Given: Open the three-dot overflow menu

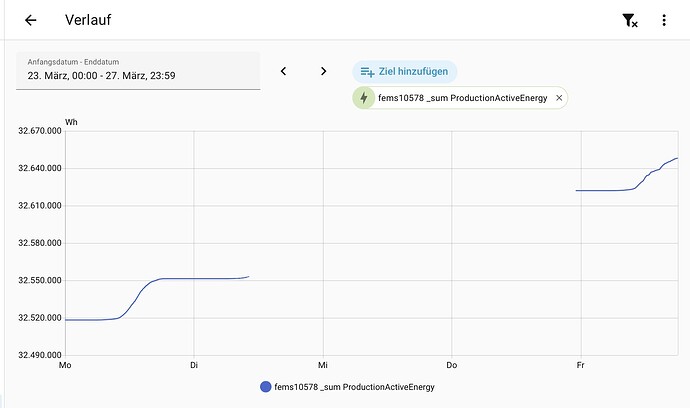Looking at the screenshot, I should tap(664, 20).
